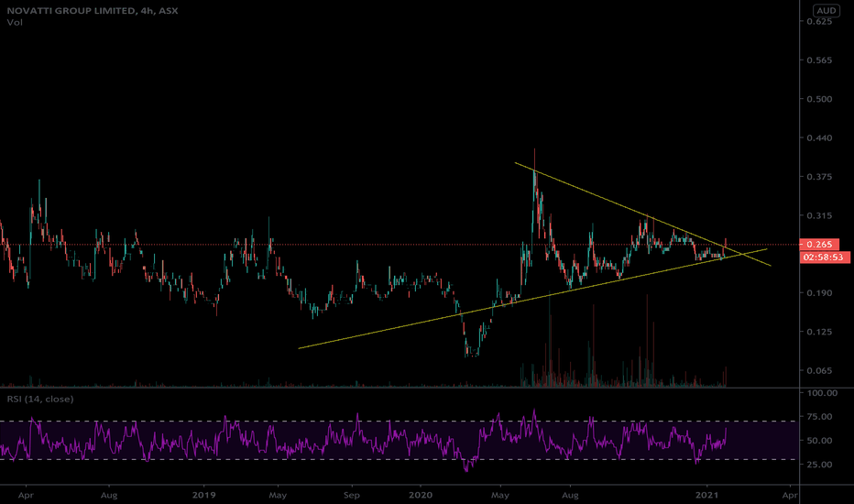Click the 0.440 price axis value
854x504 pixels.
819,137
